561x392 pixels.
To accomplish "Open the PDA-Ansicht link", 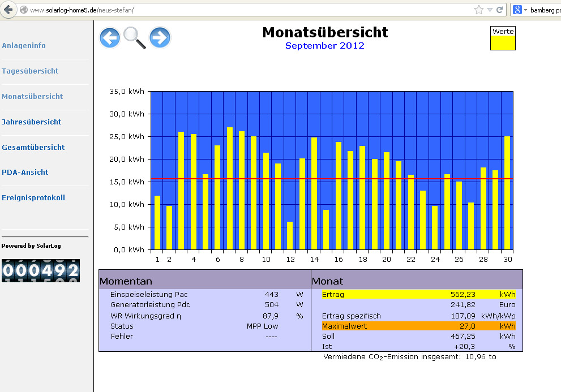I will coord(25,172).
